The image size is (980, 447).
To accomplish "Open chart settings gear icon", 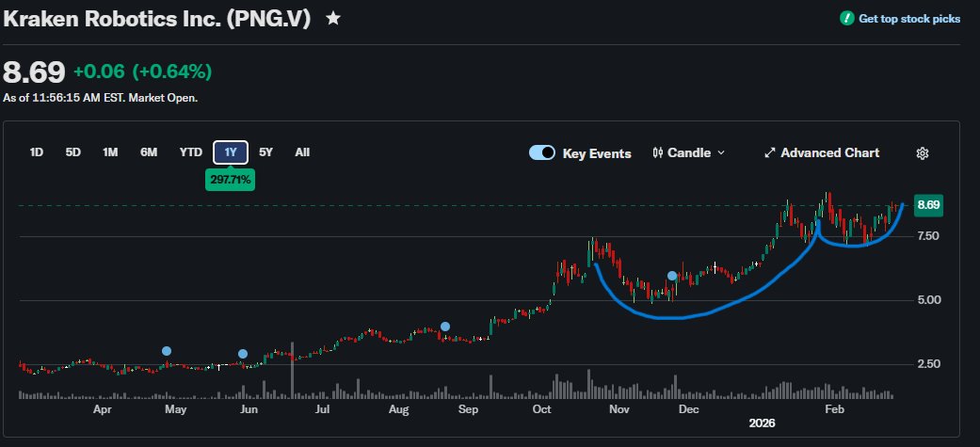I will coord(923,153).
